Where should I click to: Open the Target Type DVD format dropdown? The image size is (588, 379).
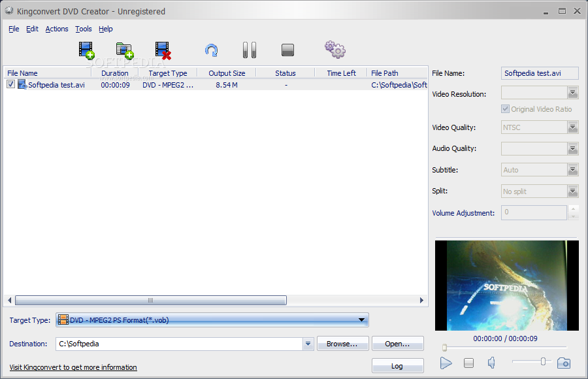[212, 320]
